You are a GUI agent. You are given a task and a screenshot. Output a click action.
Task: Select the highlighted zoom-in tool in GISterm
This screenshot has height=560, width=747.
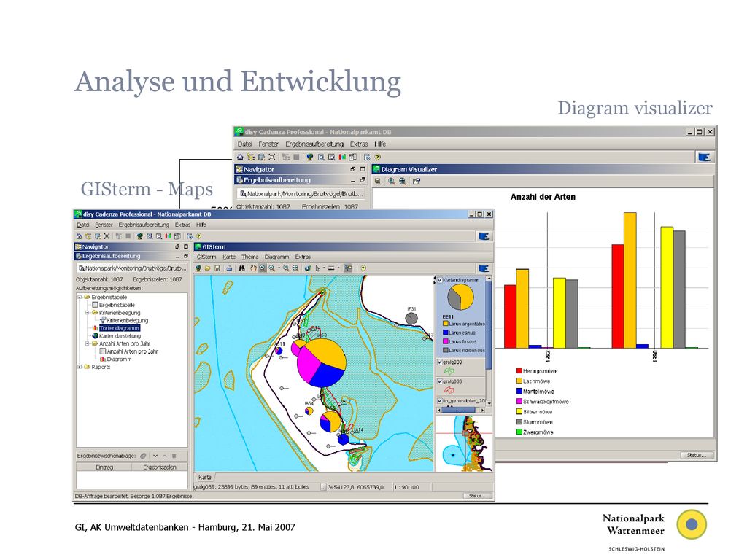(263, 268)
